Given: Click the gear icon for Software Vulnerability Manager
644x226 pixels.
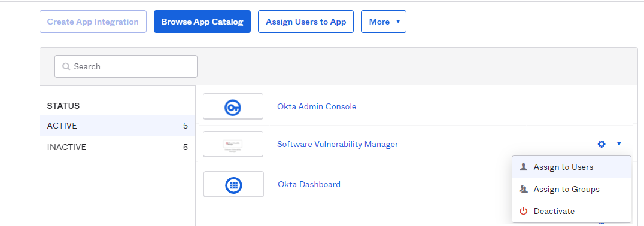Looking at the screenshot, I should pyautogui.click(x=602, y=144).
